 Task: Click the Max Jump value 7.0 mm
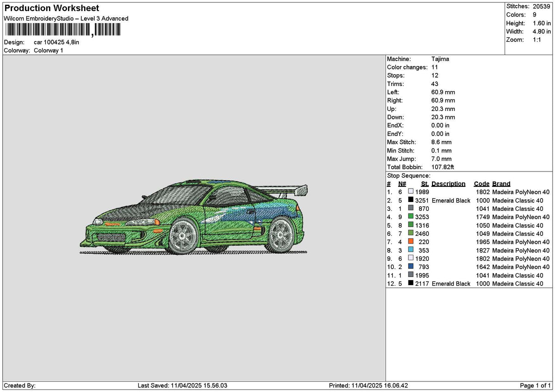point(442,159)
